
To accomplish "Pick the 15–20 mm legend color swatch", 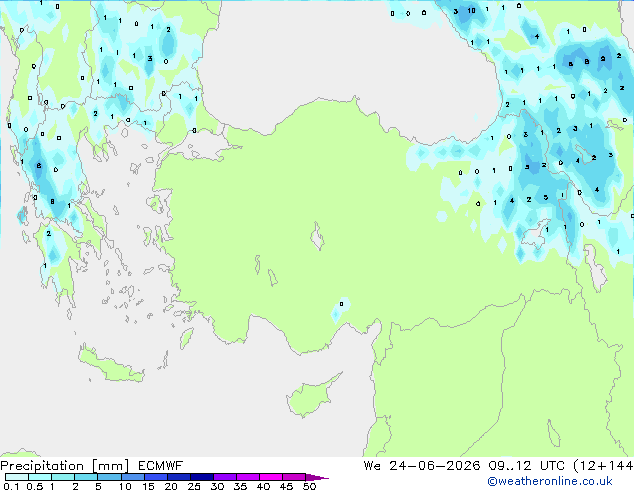I will (x=156, y=477).
